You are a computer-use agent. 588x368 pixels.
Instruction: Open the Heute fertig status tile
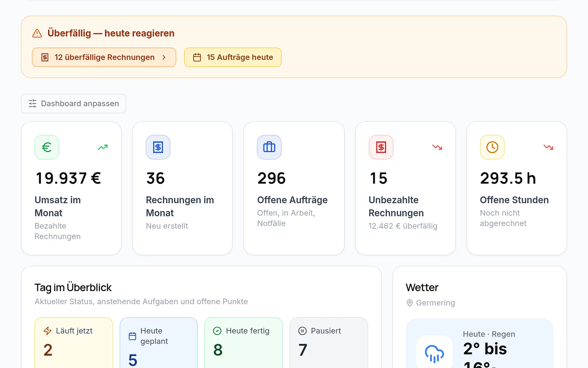pyautogui.click(x=243, y=343)
